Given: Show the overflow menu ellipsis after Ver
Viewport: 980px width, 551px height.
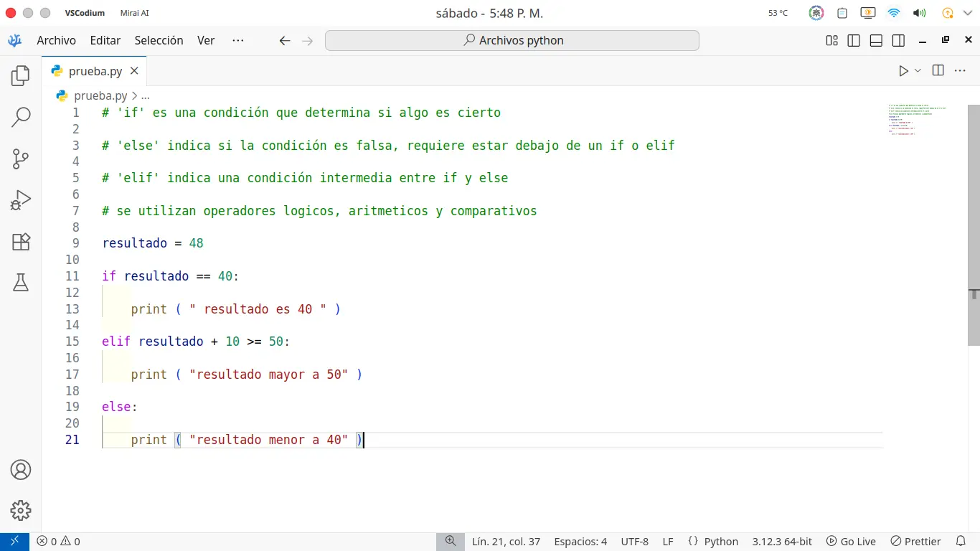Looking at the screenshot, I should coord(238,41).
